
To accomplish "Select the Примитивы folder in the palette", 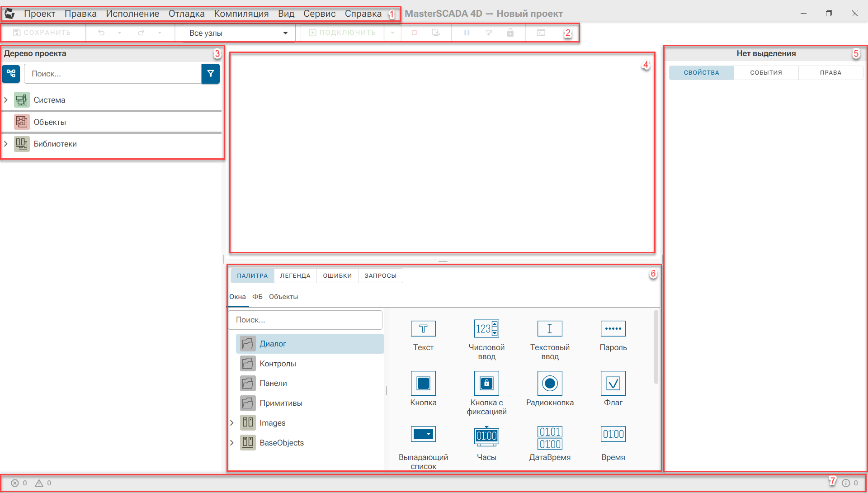I will pyautogui.click(x=281, y=403).
